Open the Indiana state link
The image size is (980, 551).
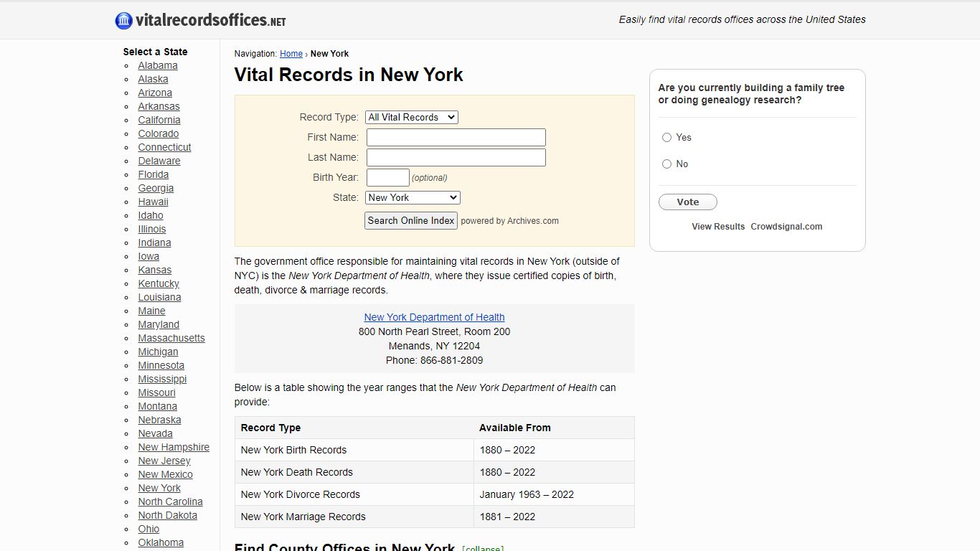tap(154, 242)
